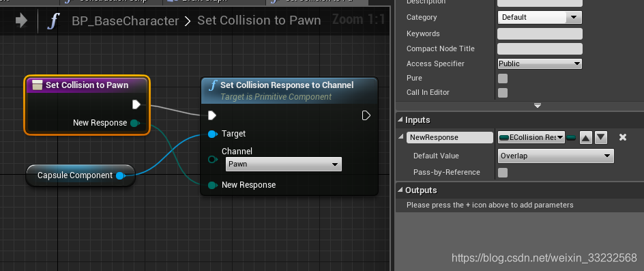Select the Capsule Component variable node
The image size is (644, 271).
click(80, 175)
